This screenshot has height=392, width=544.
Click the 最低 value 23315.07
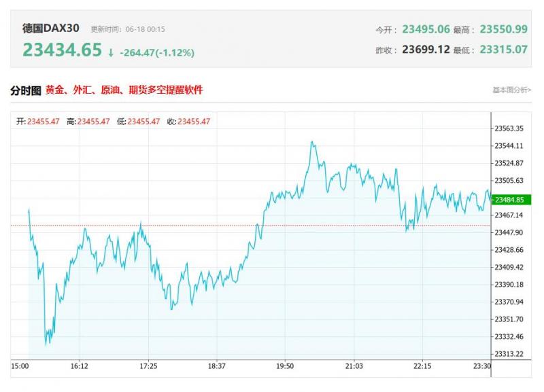pyautogui.click(x=504, y=50)
